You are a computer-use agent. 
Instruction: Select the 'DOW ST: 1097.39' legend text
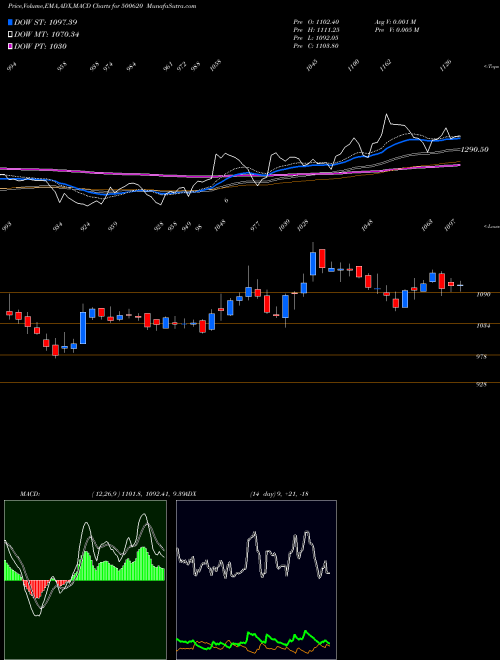(45, 22)
